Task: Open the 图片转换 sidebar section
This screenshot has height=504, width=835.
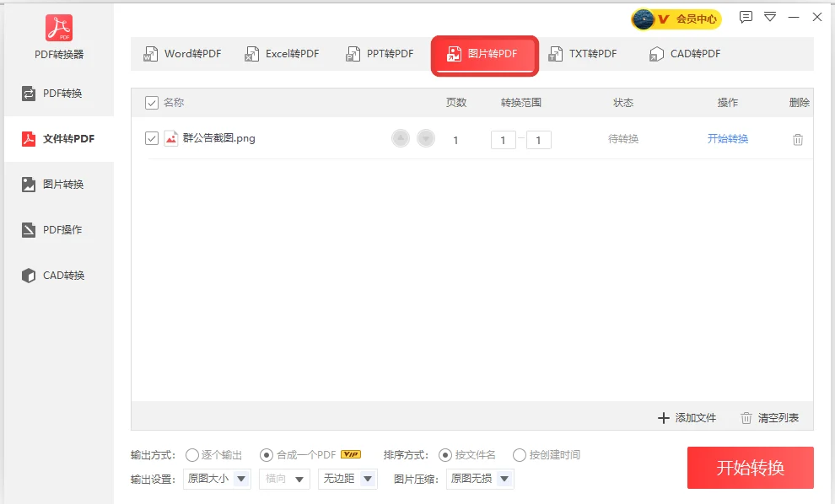Action: [58, 184]
